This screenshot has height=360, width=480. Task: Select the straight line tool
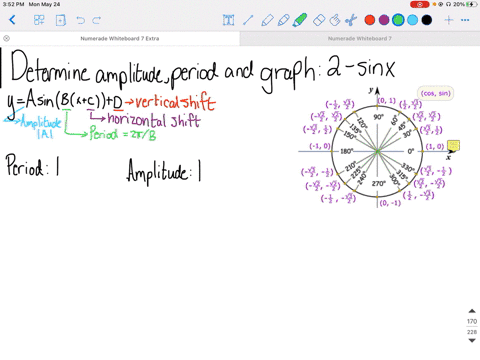pos(248,20)
